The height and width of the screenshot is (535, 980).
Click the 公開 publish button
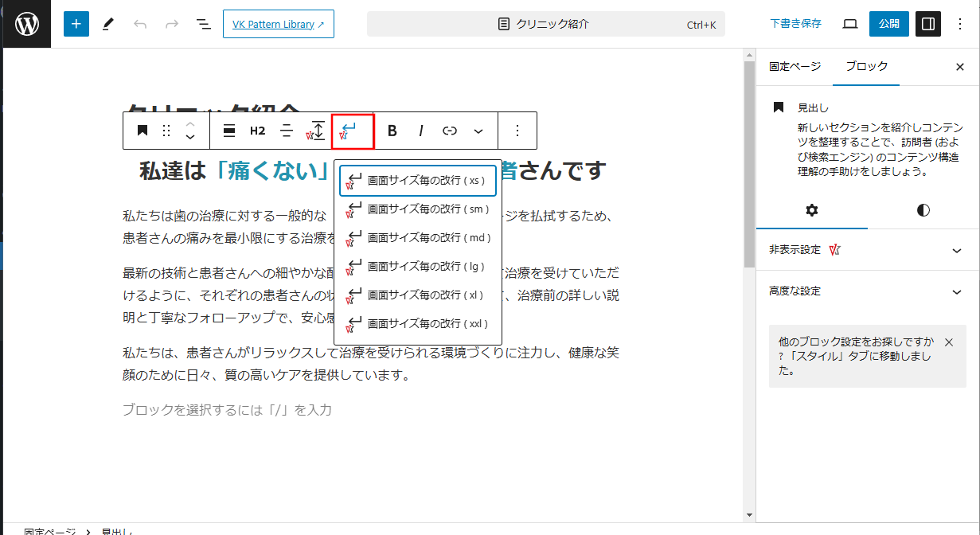(888, 24)
